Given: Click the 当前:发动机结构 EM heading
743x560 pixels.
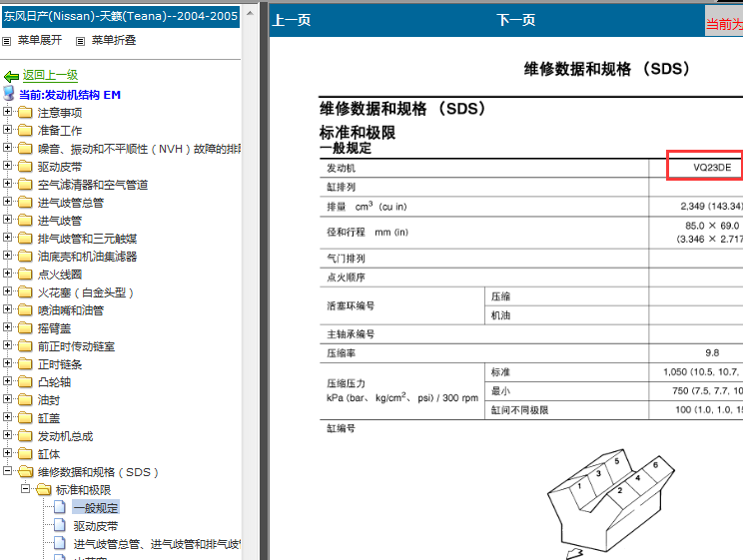Looking at the screenshot, I should click(x=70, y=95).
